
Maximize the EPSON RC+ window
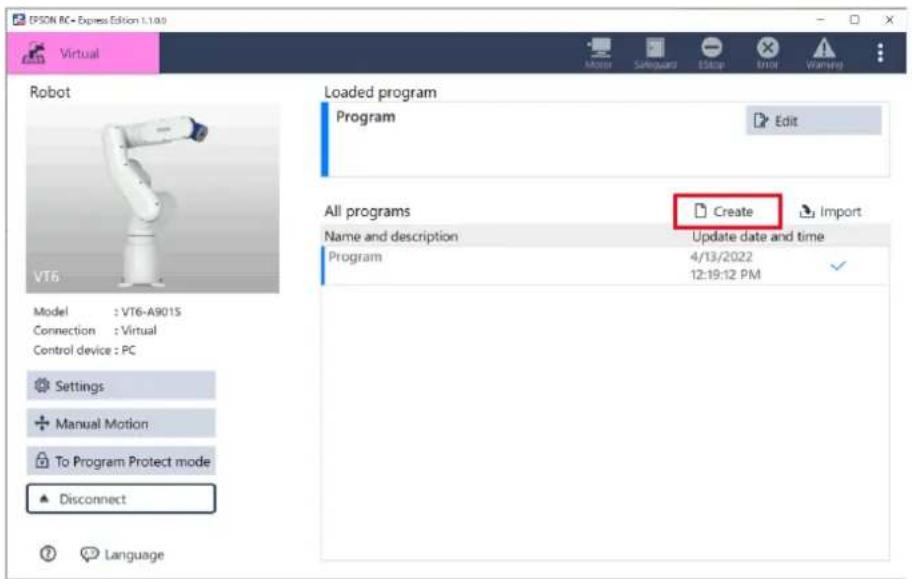click(854, 19)
